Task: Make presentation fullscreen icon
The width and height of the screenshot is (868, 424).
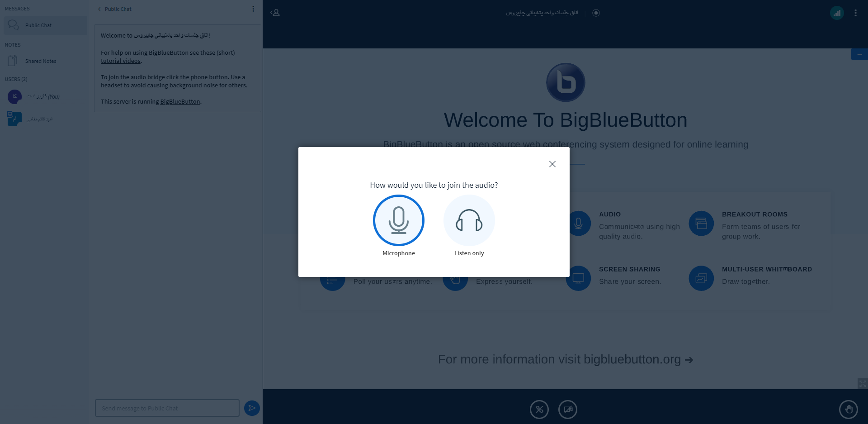Action: click(x=862, y=383)
